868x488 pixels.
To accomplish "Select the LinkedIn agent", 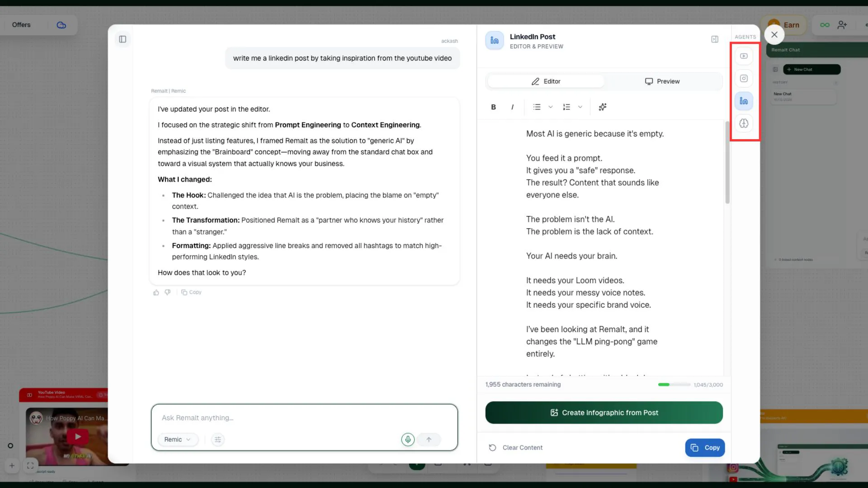I will [x=744, y=101].
